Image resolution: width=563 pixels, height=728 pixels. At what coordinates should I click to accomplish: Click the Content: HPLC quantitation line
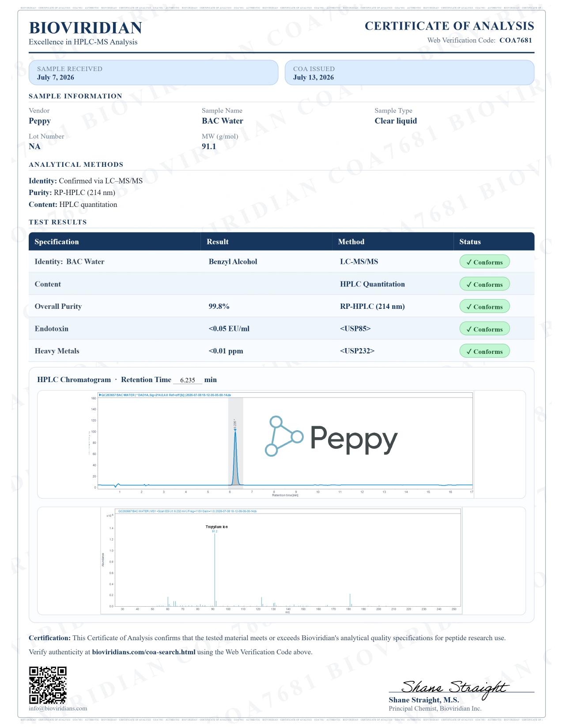coord(73,205)
